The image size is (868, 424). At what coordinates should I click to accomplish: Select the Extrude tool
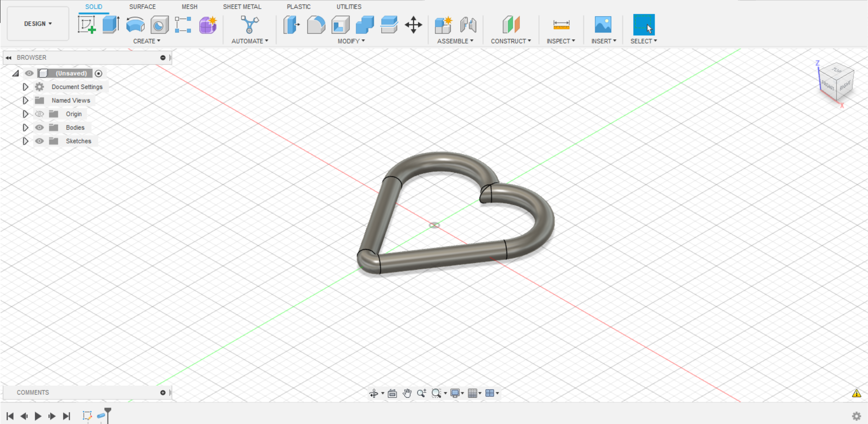click(111, 24)
